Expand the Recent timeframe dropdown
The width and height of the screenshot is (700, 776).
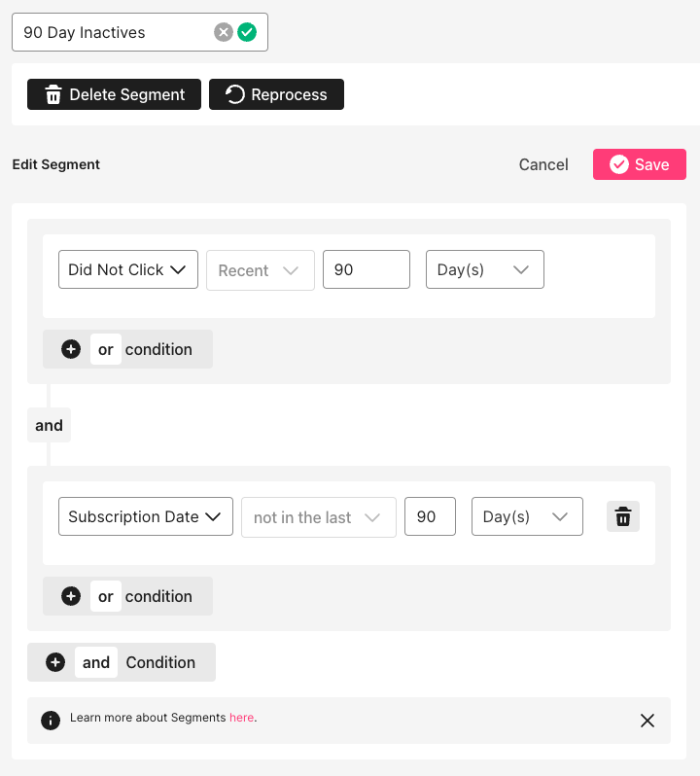(x=260, y=270)
